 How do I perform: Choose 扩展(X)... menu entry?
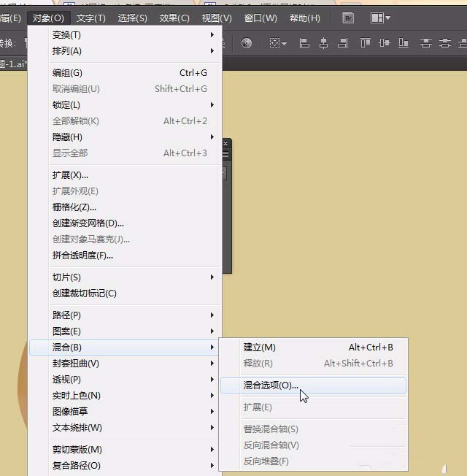coord(125,175)
